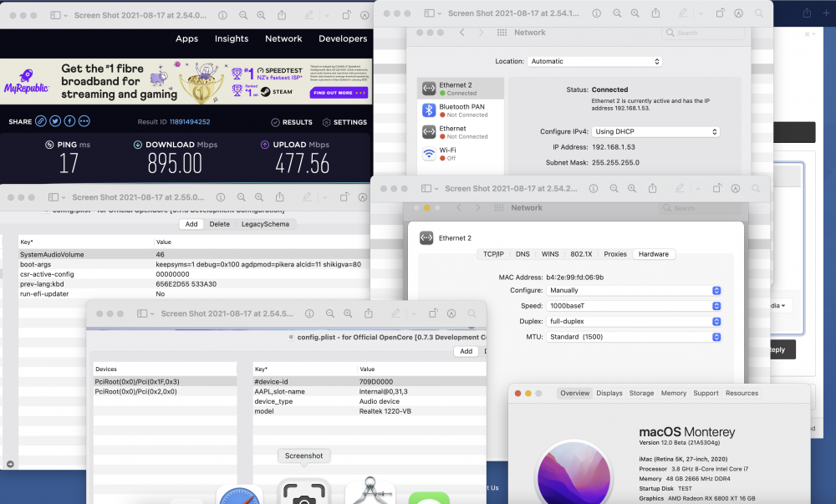Click the Facebook share icon on Speedtest

click(x=69, y=121)
